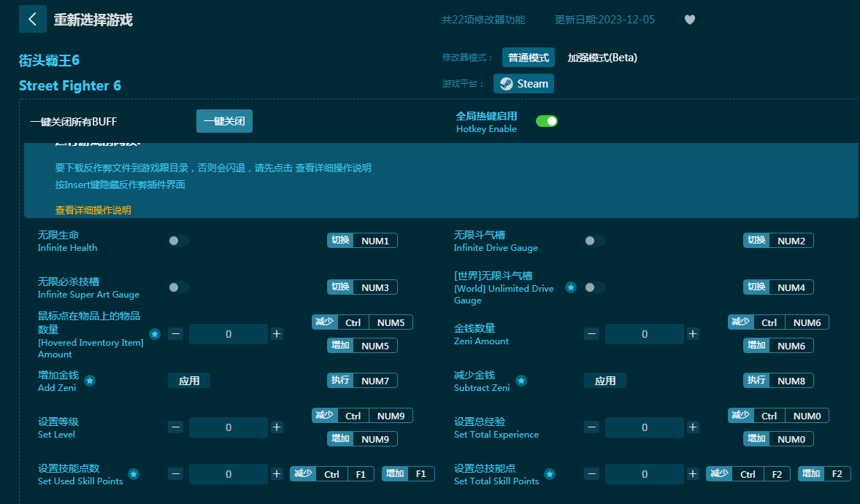
Task: Click the heart favorite icon
Action: (690, 20)
